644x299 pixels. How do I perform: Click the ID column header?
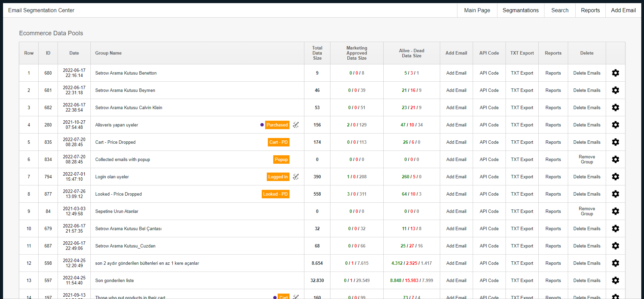[x=48, y=53]
